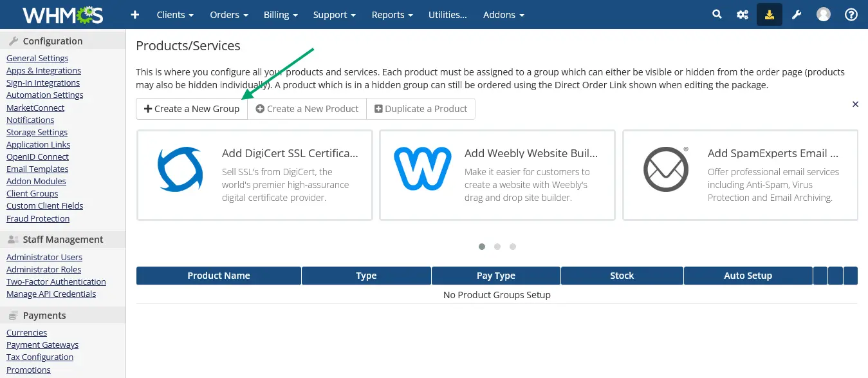Screen dimensions: 868x378
Task: Click the plus quick-add icon in navbar
Action: [x=134, y=14]
